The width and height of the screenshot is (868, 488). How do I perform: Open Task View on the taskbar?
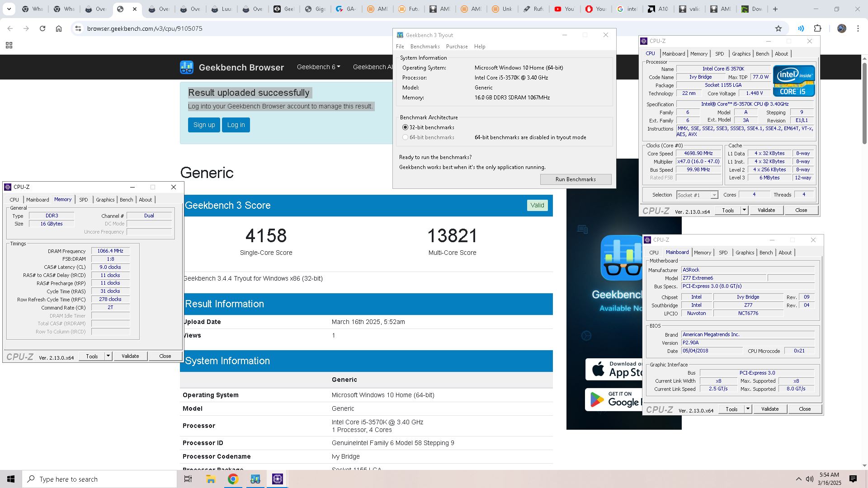[188, 479]
